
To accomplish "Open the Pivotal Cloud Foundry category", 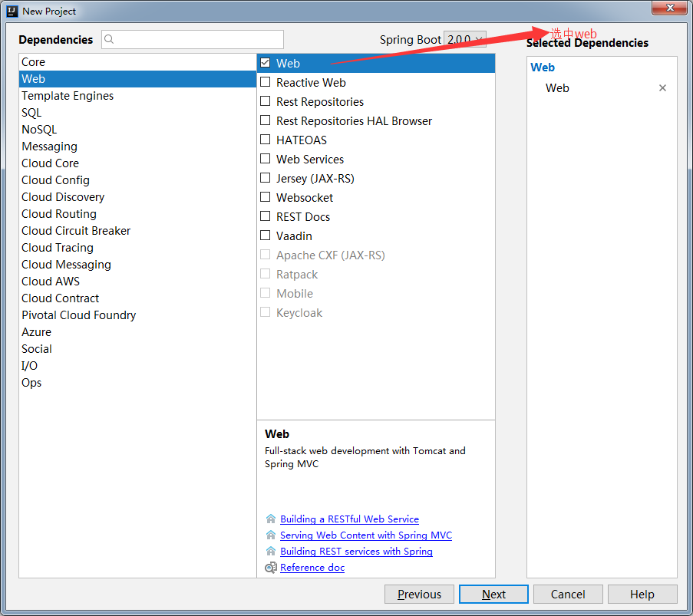I will click(x=137, y=315).
